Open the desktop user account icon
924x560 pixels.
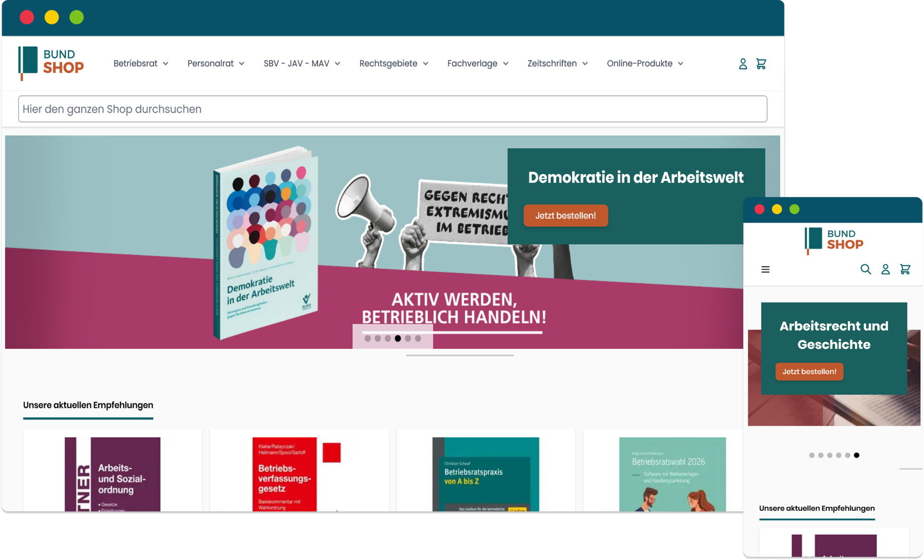point(743,64)
